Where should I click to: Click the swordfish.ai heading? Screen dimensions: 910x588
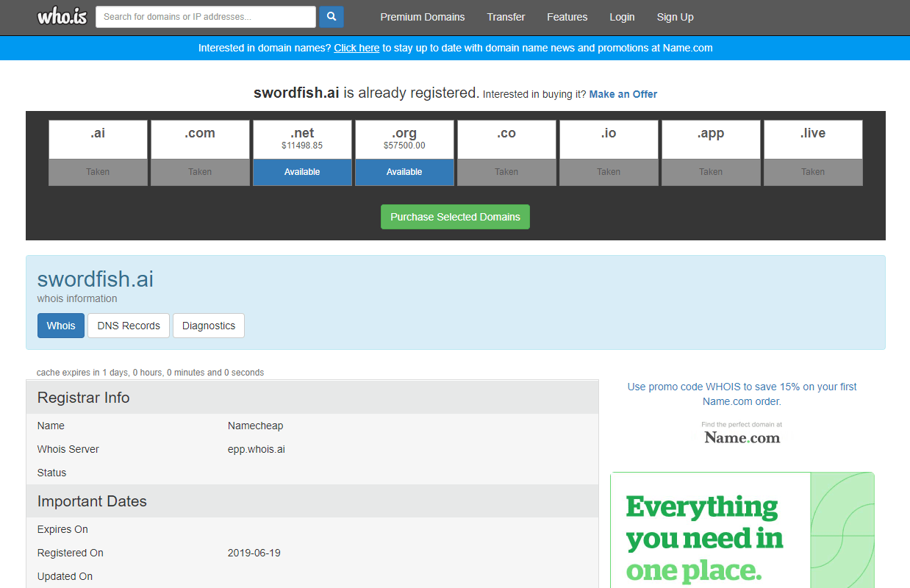tap(96, 279)
